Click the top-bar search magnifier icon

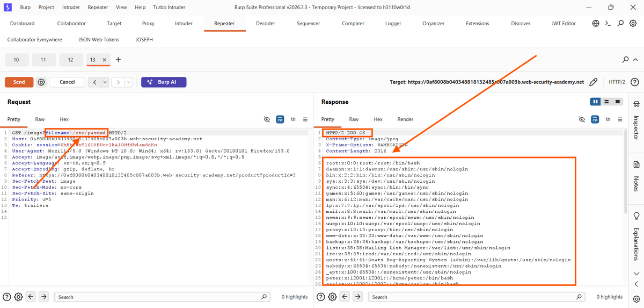coord(620,24)
